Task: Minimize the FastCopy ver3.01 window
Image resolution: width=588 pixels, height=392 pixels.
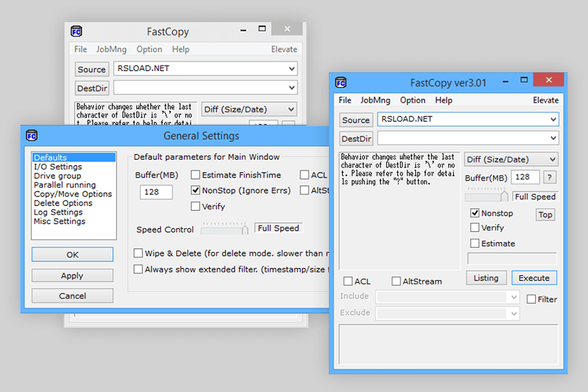Action: (503, 80)
